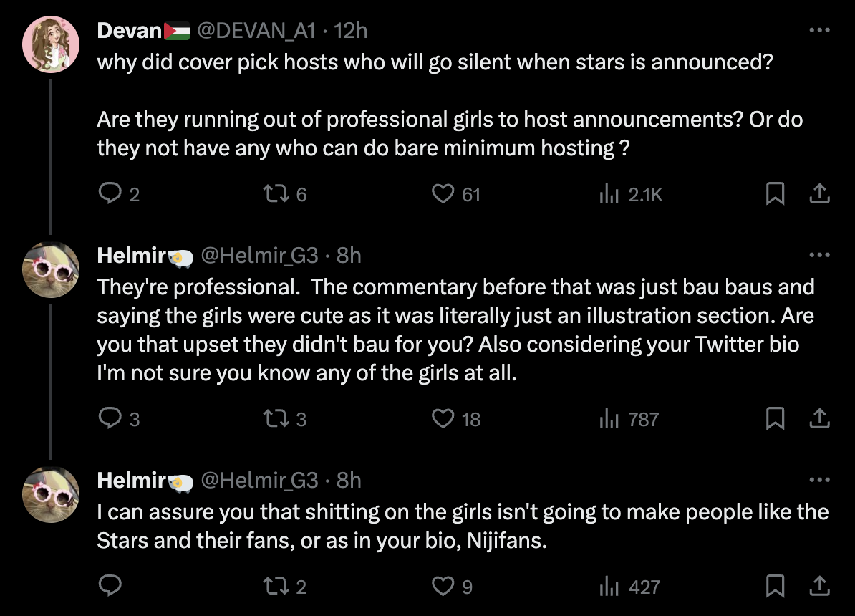The width and height of the screenshot is (855, 616).
Task: Open more menu on Helmir's last reply
Action: tap(819, 480)
